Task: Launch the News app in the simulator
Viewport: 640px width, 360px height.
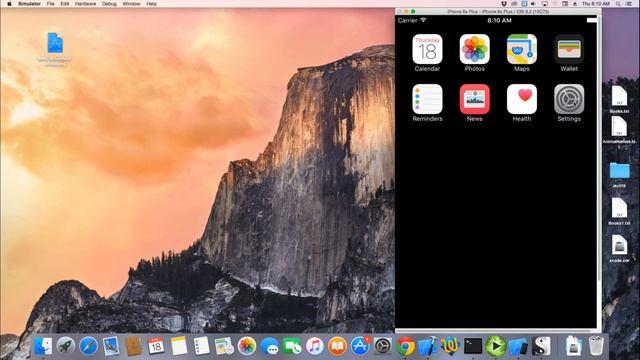Action: (474, 99)
